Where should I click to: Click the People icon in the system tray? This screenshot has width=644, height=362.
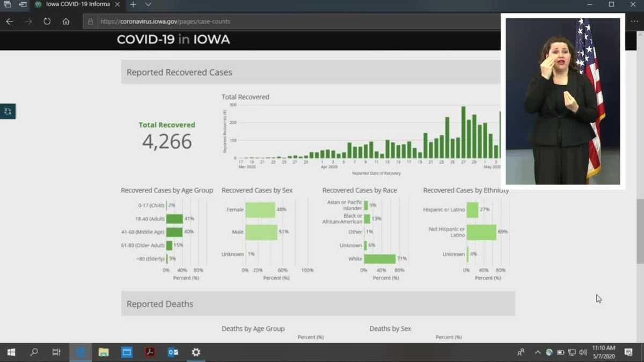coord(519,352)
